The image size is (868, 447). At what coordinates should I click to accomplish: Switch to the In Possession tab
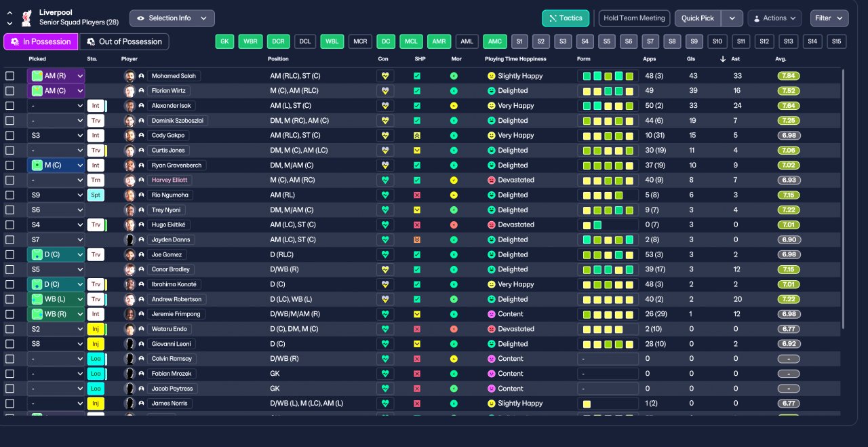[x=41, y=41]
